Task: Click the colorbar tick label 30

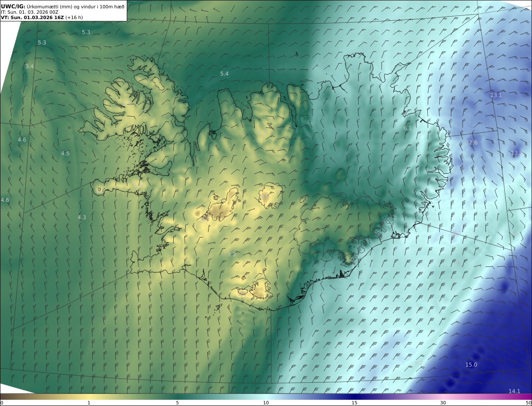Action: [443, 403]
